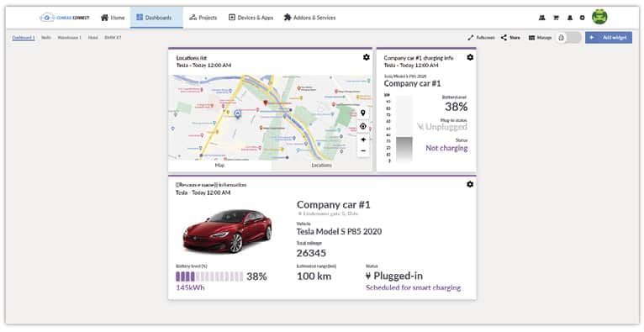Switch to the BMW X7 dashboard tab
Image resolution: width=644 pixels, height=332 pixels.
tap(113, 38)
